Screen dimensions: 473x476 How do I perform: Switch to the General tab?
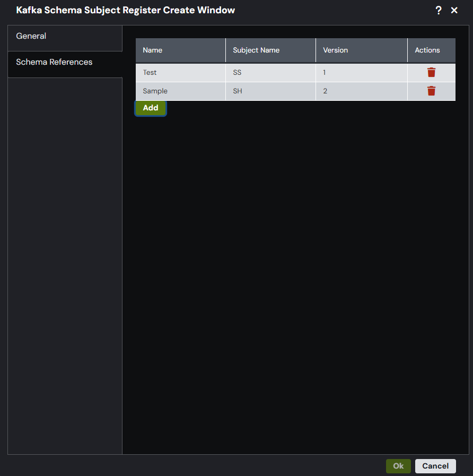coord(65,38)
